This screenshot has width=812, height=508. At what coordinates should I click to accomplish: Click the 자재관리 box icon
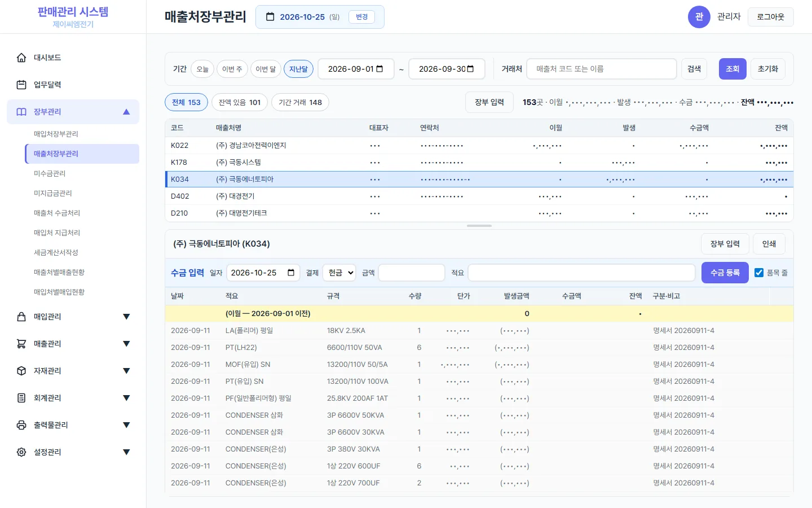21,371
